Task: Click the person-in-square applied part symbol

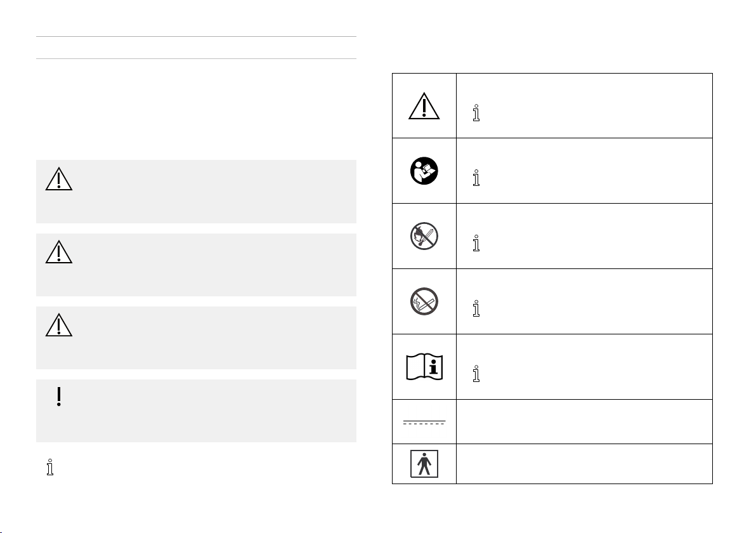Action: (424, 464)
